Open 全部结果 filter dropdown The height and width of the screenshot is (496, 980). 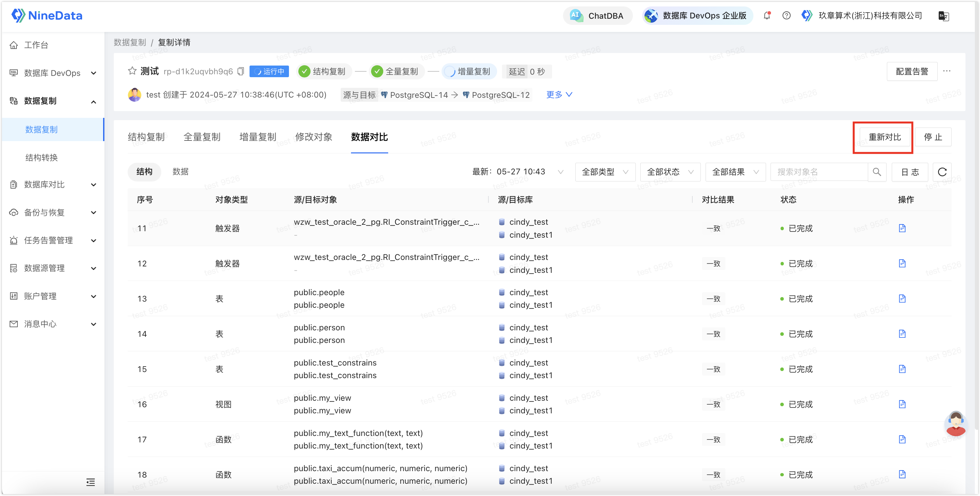[x=735, y=172]
